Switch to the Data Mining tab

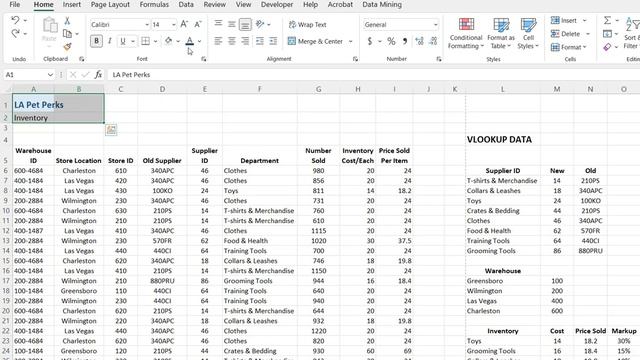[382, 4]
